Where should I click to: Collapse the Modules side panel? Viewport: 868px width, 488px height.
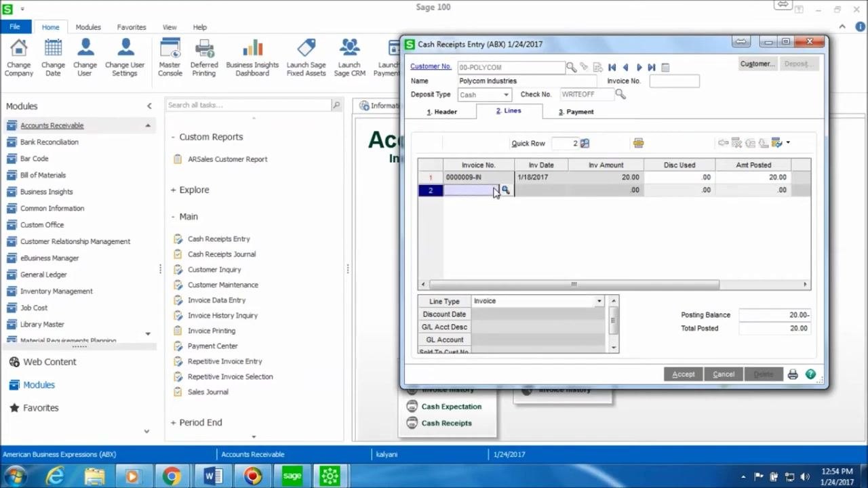coord(149,106)
